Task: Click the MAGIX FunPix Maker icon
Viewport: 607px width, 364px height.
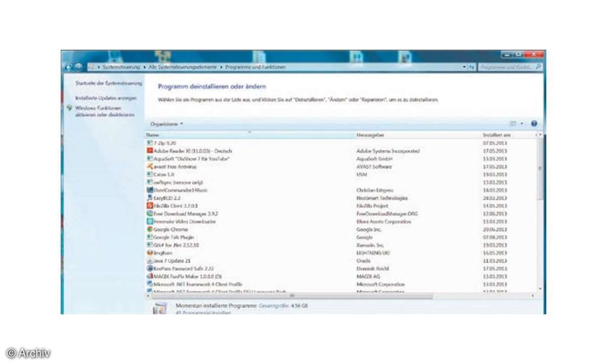Action: click(x=149, y=277)
